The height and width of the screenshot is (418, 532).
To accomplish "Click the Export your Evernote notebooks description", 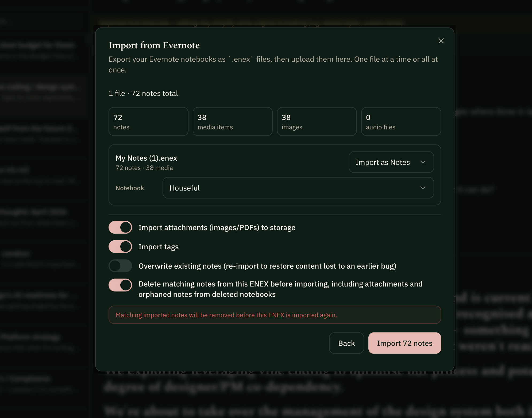I will tap(273, 64).
